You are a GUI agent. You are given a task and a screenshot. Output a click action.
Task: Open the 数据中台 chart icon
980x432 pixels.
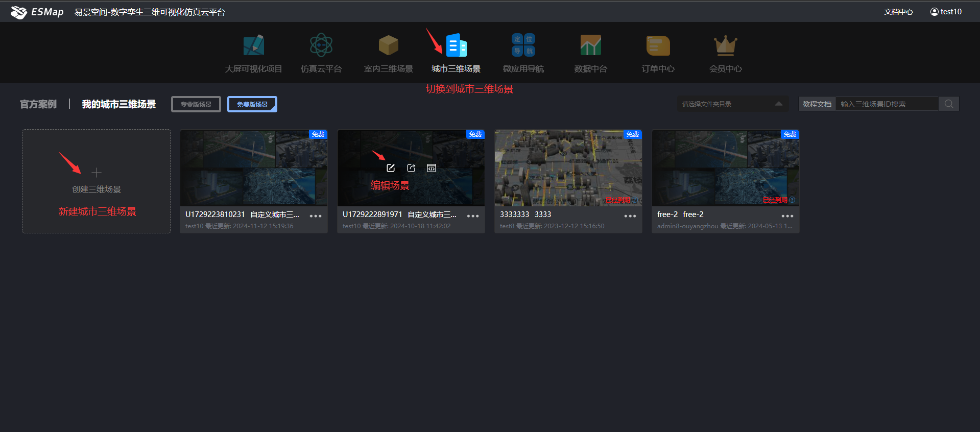[590, 46]
